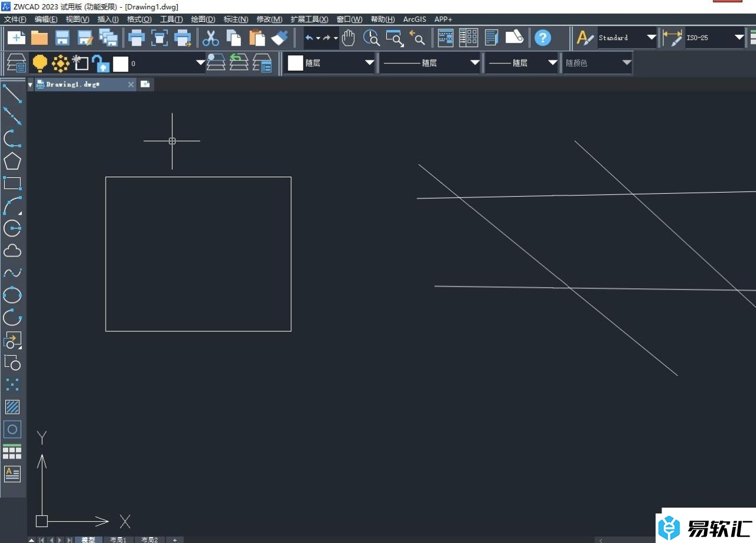The width and height of the screenshot is (756, 543).
Task: Add a new layout with plus tab
Action: (175, 540)
